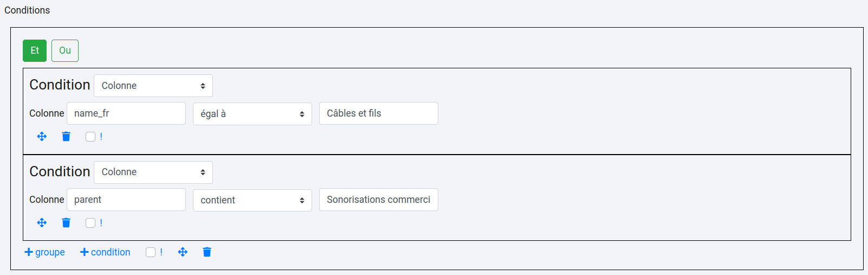Viewport: 868px width, 275px height.
Task: Delete the whole group via bottom trash icon
Action: 207,252
